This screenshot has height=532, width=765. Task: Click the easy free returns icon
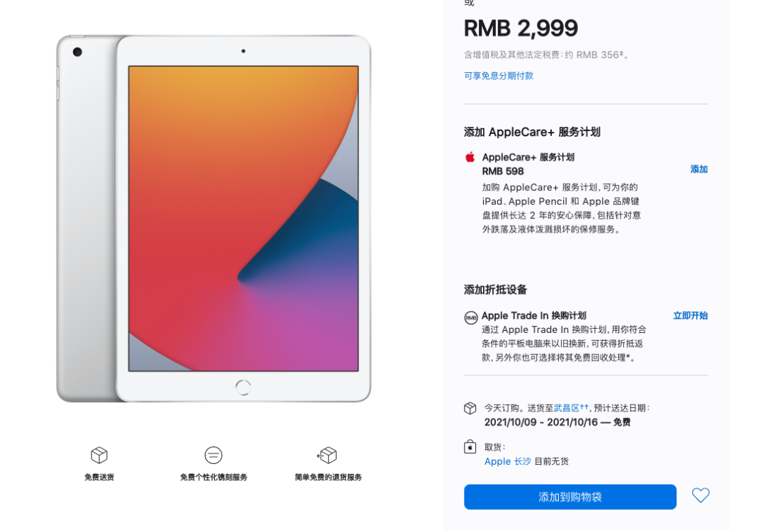tap(327, 455)
